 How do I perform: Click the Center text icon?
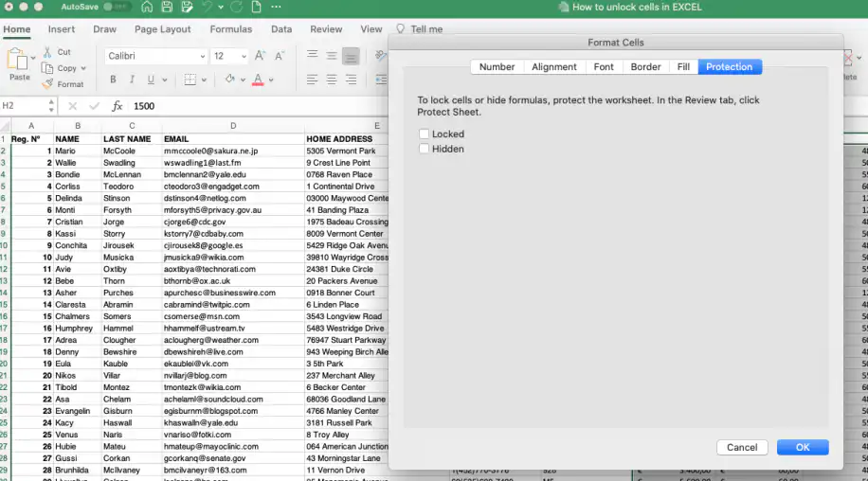(331, 80)
